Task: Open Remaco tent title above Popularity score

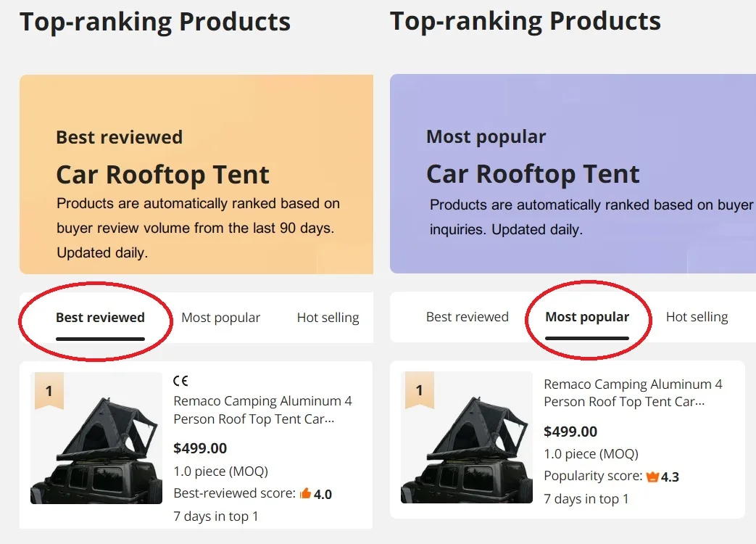Action: tap(633, 393)
